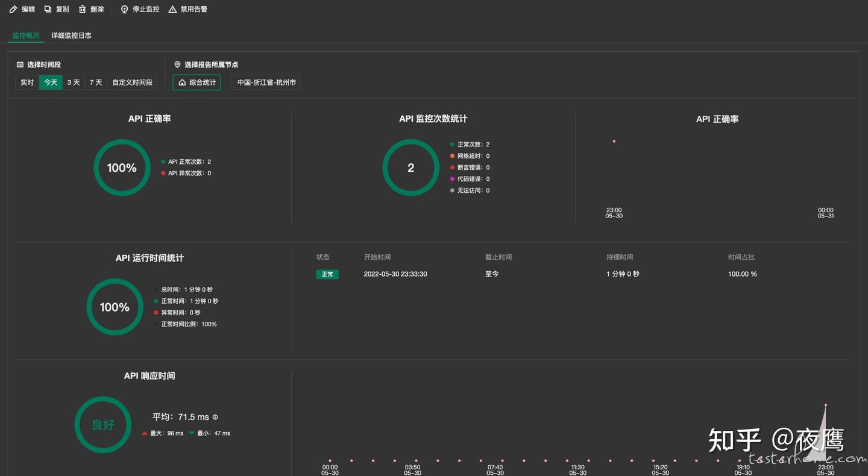The height and width of the screenshot is (476, 868).
Task: Click the pencil edit icon (编辑)
Action: coord(13,10)
